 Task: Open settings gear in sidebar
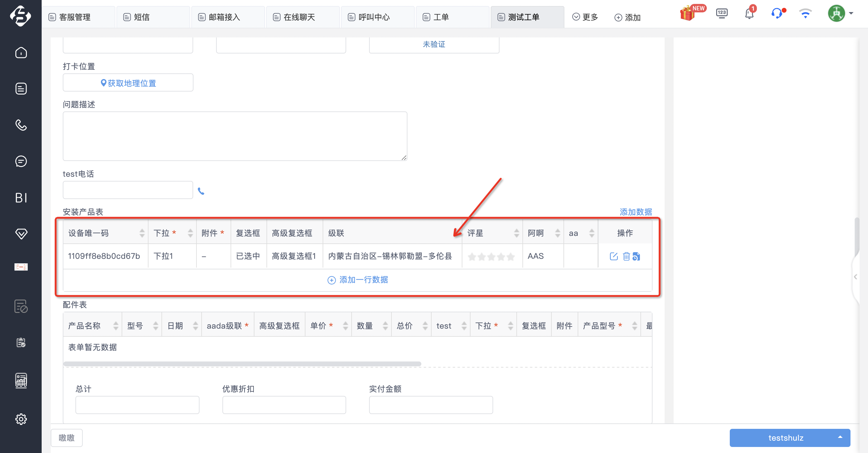(21, 419)
